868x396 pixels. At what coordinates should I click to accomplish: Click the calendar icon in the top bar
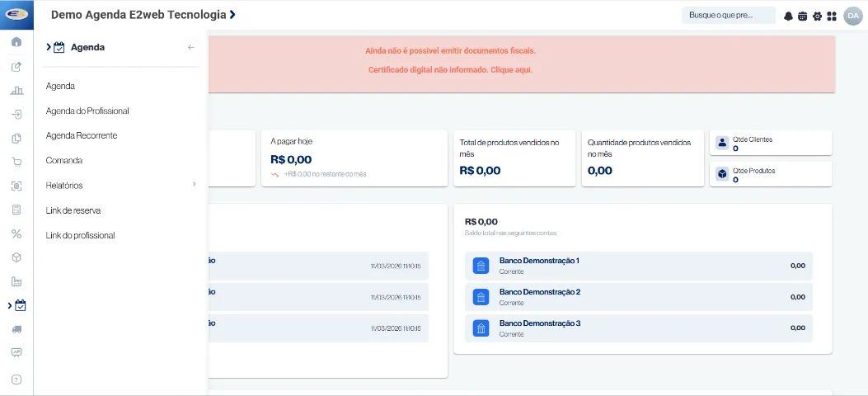(x=803, y=16)
